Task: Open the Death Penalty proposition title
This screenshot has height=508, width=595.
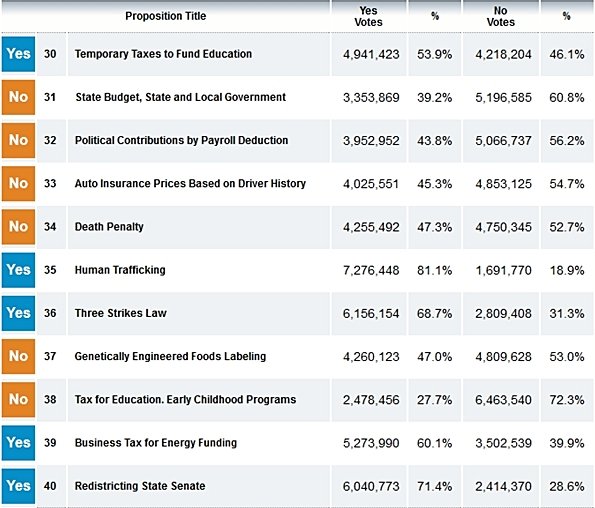Action: click(109, 227)
